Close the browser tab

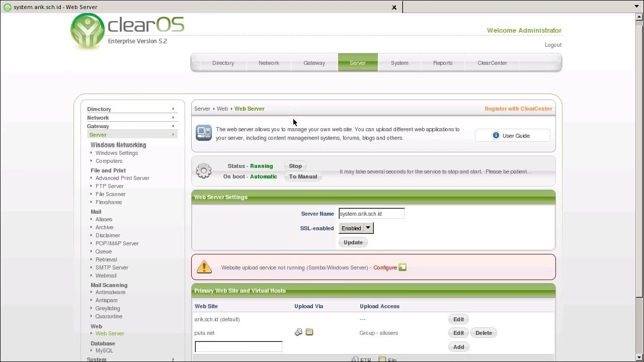pyautogui.click(x=394, y=7)
